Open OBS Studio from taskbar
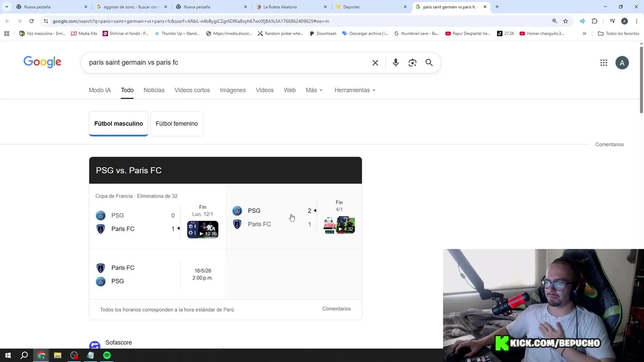The width and height of the screenshot is (644, 362). point(74,355)
